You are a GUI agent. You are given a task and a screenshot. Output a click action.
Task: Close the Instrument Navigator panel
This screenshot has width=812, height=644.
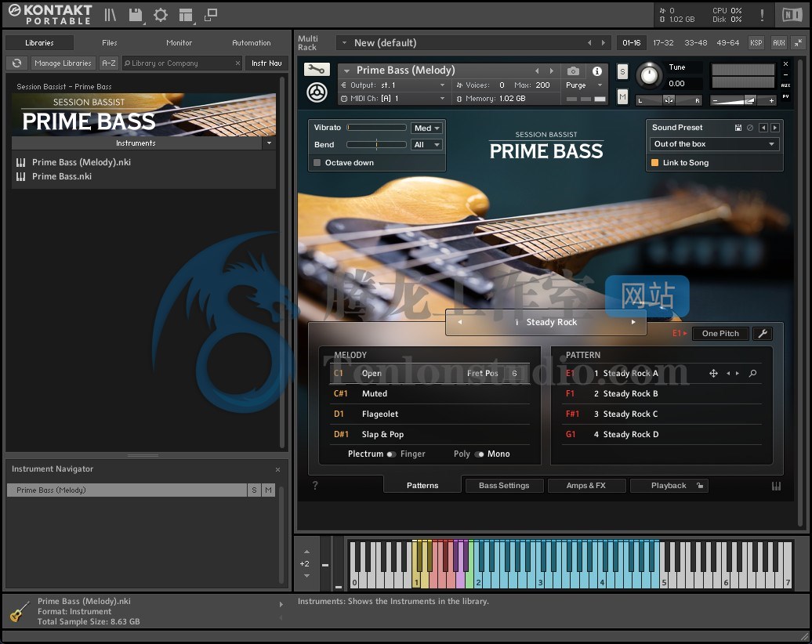pyautogui.click(x=277, y=469)
